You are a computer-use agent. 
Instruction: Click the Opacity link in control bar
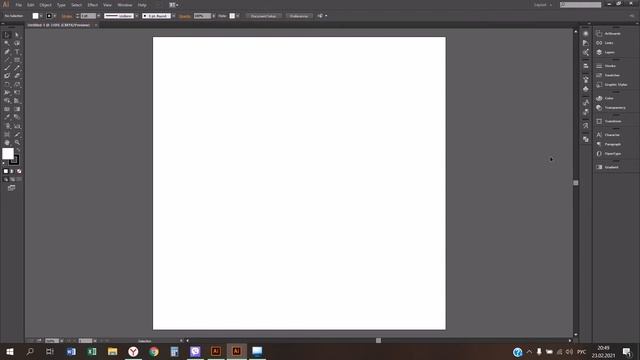[185, 16]
